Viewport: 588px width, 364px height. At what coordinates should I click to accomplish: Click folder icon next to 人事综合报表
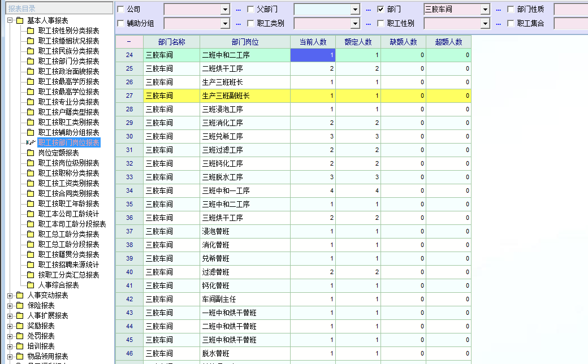click(x=31, y=285)
